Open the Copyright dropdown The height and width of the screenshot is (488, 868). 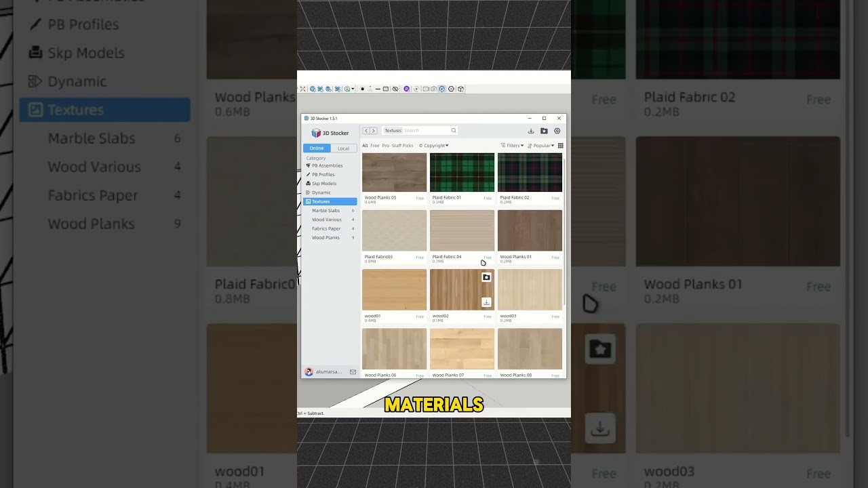(434, 146)
